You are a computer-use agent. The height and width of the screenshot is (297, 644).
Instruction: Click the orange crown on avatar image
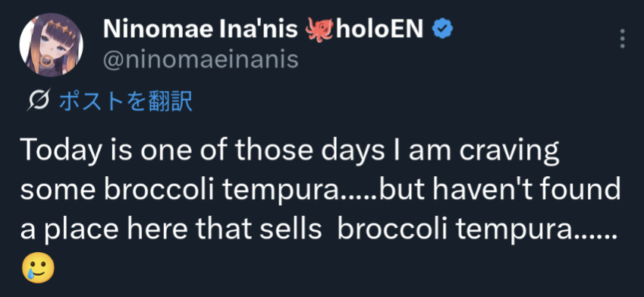click(x=58, y=29)
